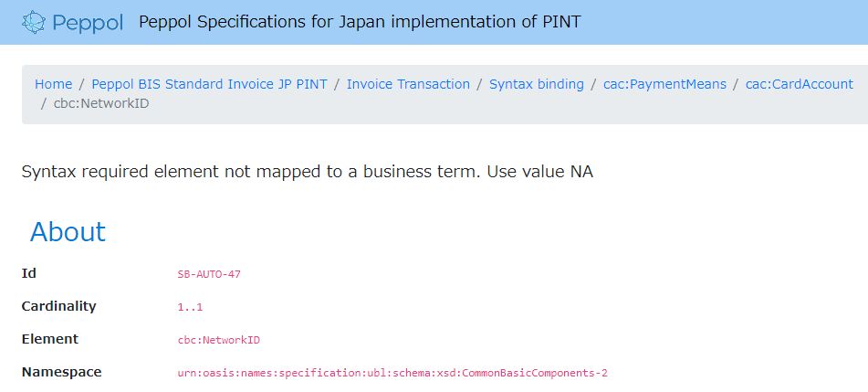
Task: Open the Invoice Transaction breadcrumb
Action: (408, 84)
